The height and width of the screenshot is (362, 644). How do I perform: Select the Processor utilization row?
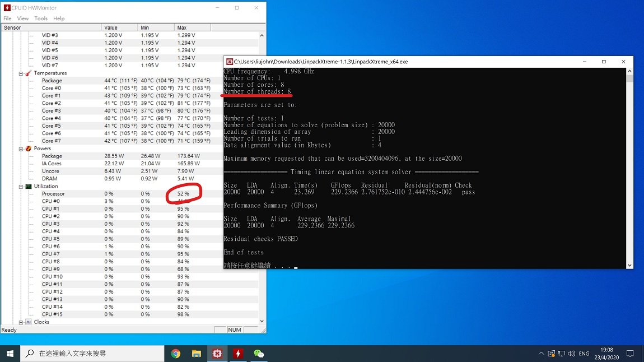coord(129,193)
